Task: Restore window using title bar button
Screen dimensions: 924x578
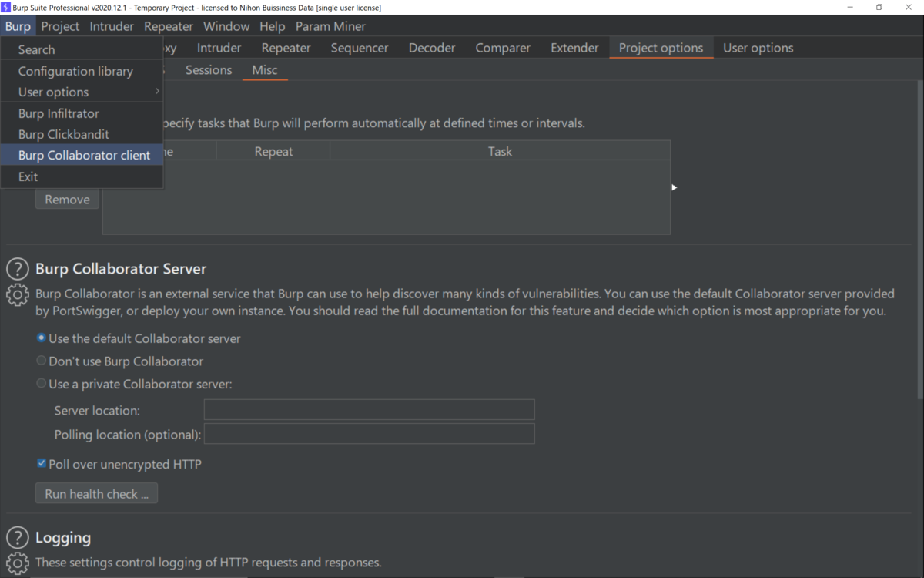Action: pyautogui.click(x=879, y=7)
